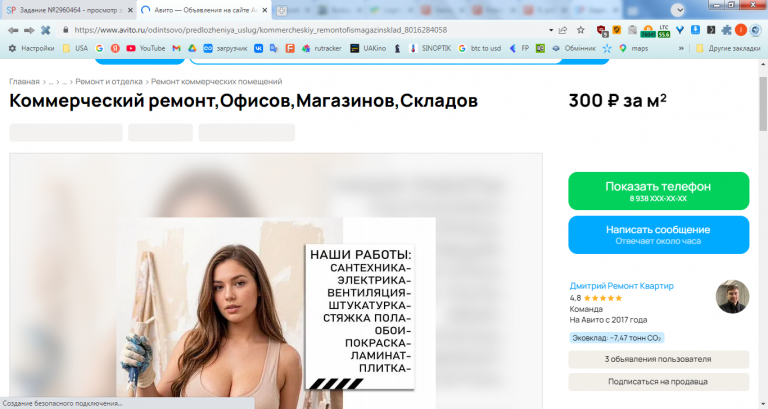Go to Главная breadcrumb

tap(24, 82)
